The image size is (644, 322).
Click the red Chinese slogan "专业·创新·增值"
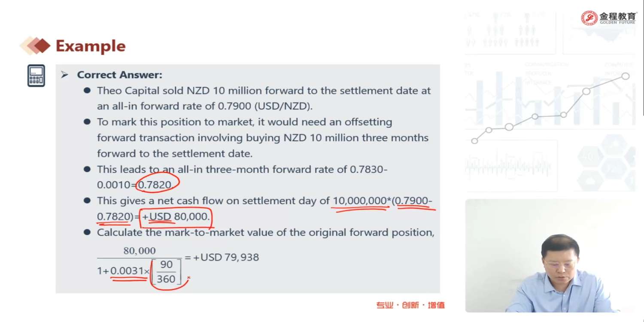pos(410,305)
